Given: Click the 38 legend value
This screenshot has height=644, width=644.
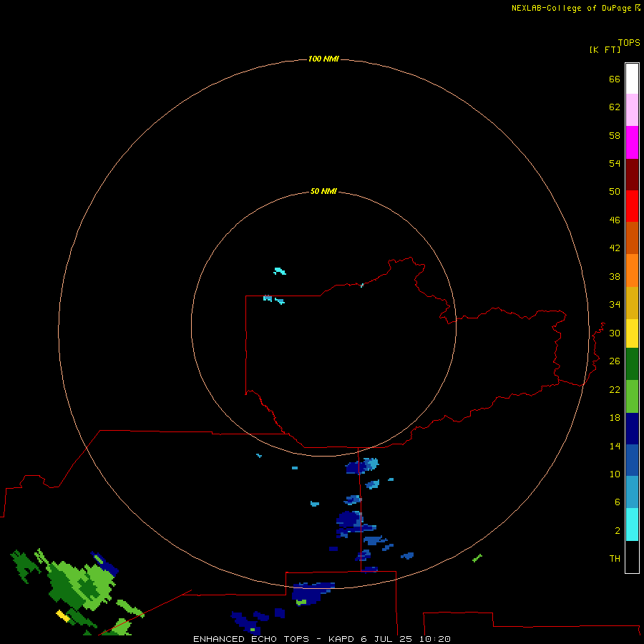Looking at the screenshot, I should pos(615,277).
